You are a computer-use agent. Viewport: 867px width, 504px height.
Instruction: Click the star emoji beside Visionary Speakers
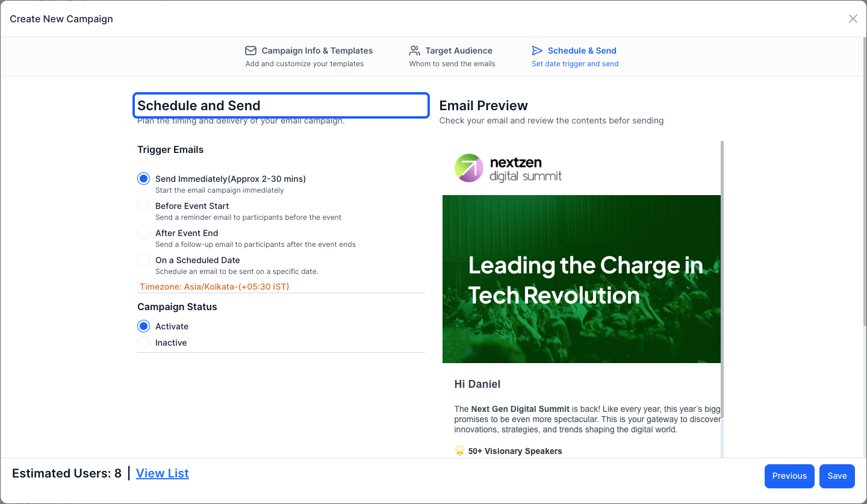pos(460,451)
